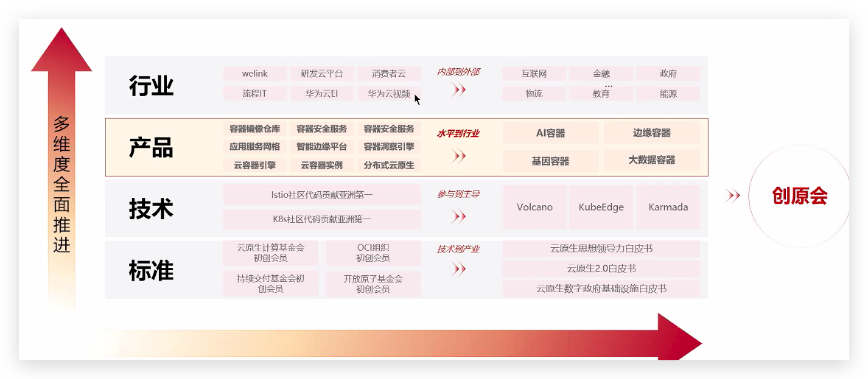The height and width of the screenshot is (379, 868).
Task: Click the 应用服务网格 product
Action: (254, 147)
